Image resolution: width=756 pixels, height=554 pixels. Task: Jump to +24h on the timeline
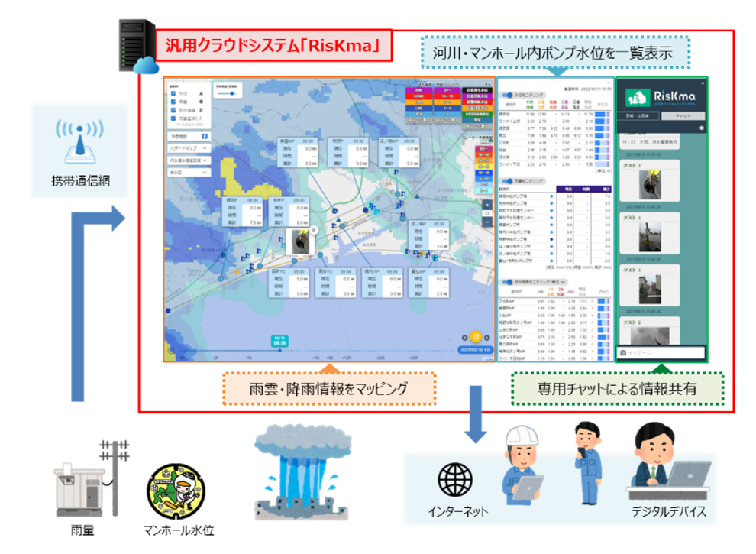click(380, 358)
